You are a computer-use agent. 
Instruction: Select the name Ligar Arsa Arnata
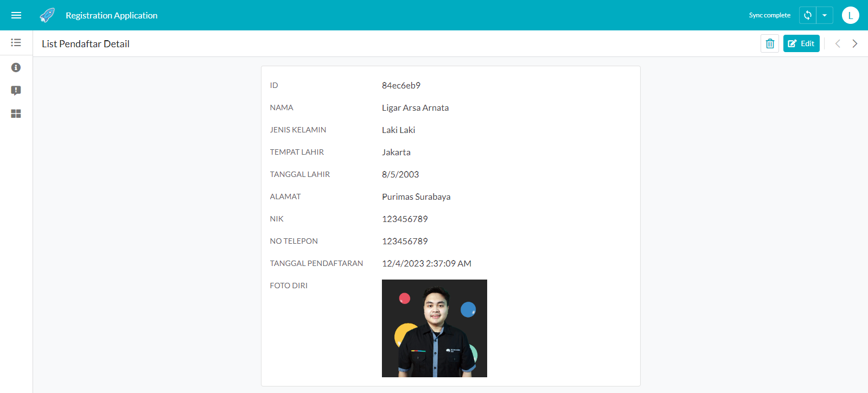(415, 107)
